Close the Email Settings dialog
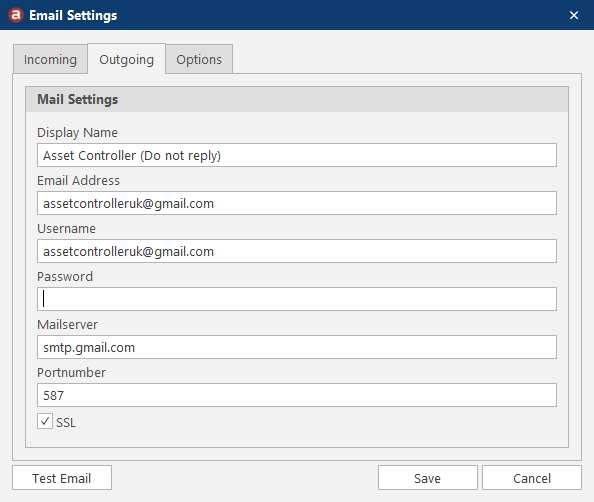The height and width of the screenshot is (502, 594). (x=574, y=15)
